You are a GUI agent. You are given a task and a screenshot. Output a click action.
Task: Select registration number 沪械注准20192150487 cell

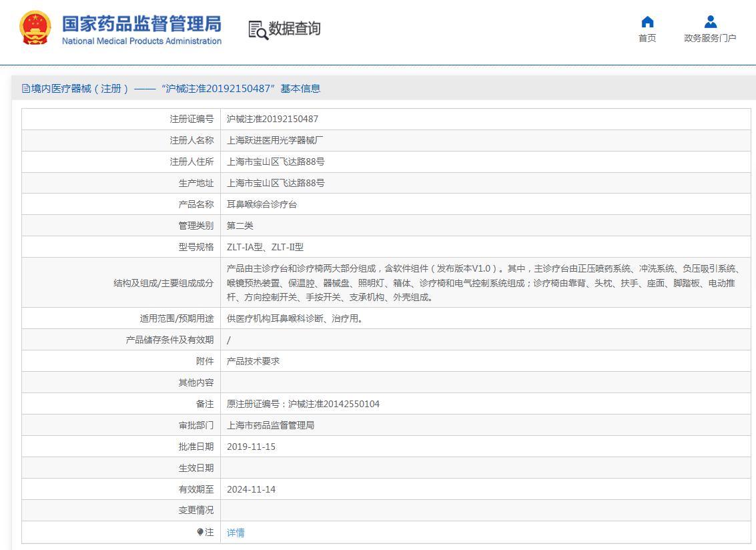(x=272, y=119)
